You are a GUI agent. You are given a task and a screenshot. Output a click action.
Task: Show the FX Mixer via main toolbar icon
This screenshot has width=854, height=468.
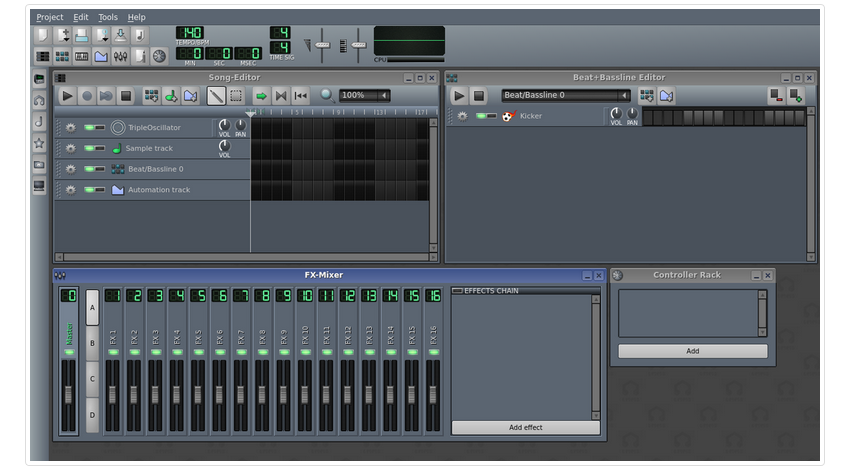click(120, 56)
